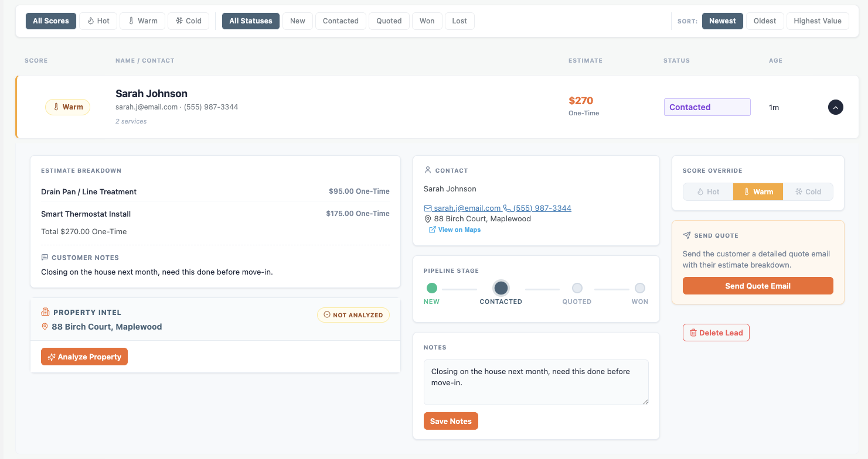Sort leads by Highest Value
Viewport: 868px width, 459px height.
point(818,21)
